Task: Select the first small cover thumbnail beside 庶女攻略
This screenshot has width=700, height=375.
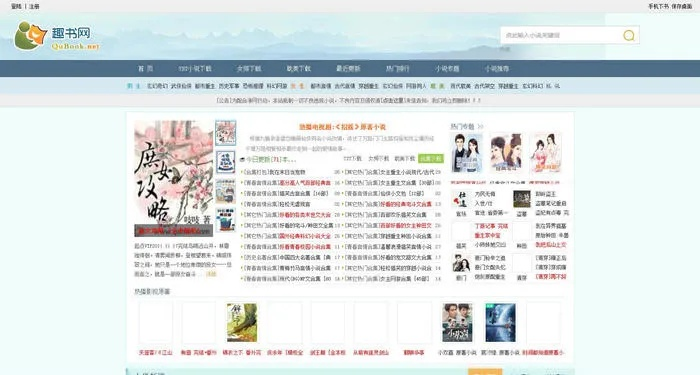Action: coord(225,133)
